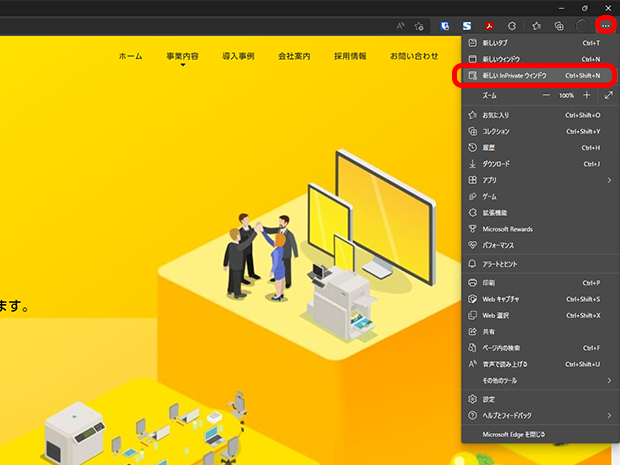Decrease zoom with the minus button
This screenshot has width=620, height=465.
(x=546, y=95)
